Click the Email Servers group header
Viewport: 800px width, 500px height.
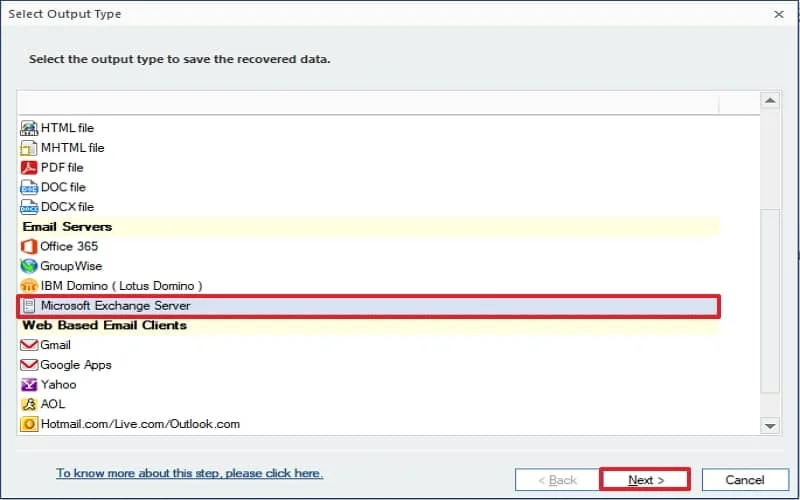368,227
